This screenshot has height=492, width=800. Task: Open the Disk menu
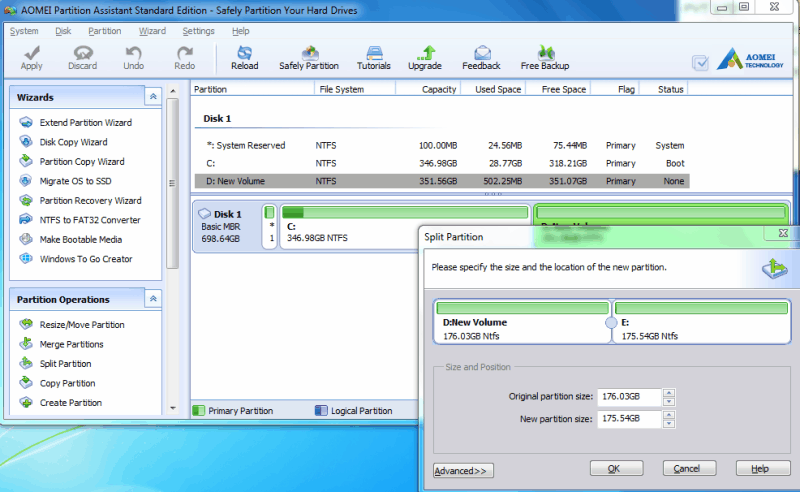[x=63, y=31]
